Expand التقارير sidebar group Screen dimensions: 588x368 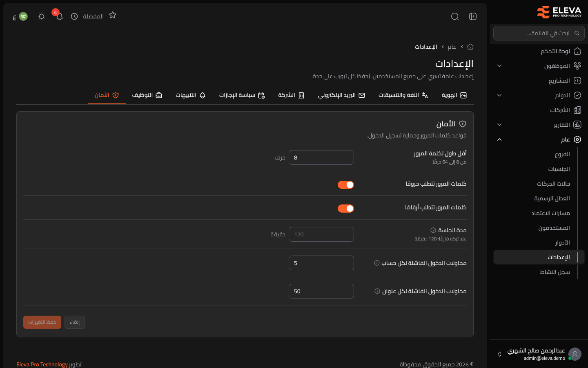(x=539, y=125)
